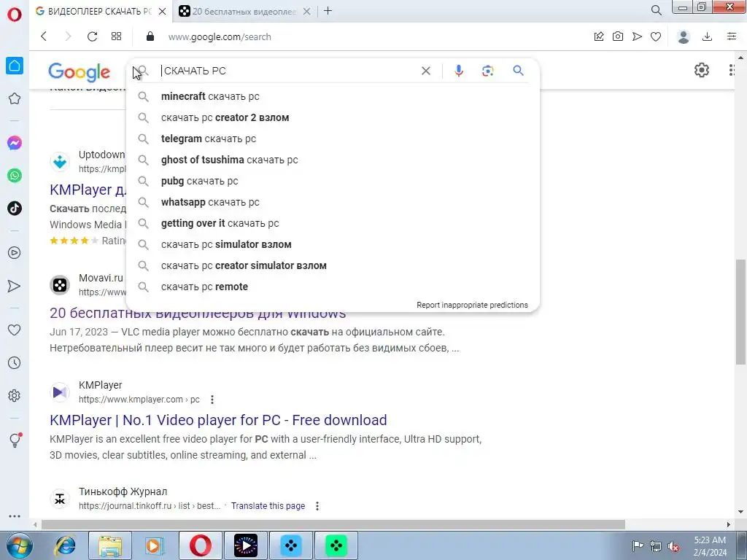Select suggestion ghost of tsushima скачать pc
The image size is (747, 560).
pyautogui.click(x=333, y=160)
